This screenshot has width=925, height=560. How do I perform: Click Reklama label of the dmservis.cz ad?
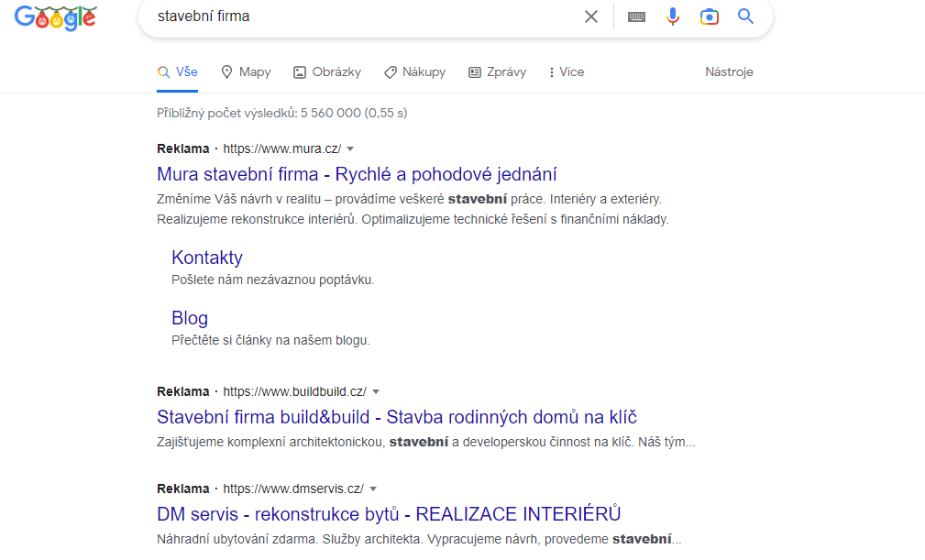click(182, 489)
